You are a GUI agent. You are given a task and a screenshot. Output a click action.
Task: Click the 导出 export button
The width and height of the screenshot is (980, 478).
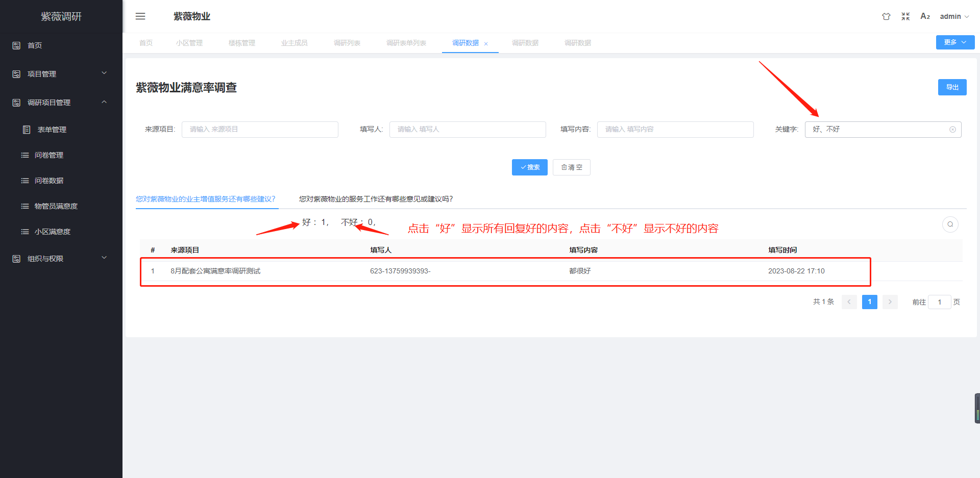(x=952, y=87)
